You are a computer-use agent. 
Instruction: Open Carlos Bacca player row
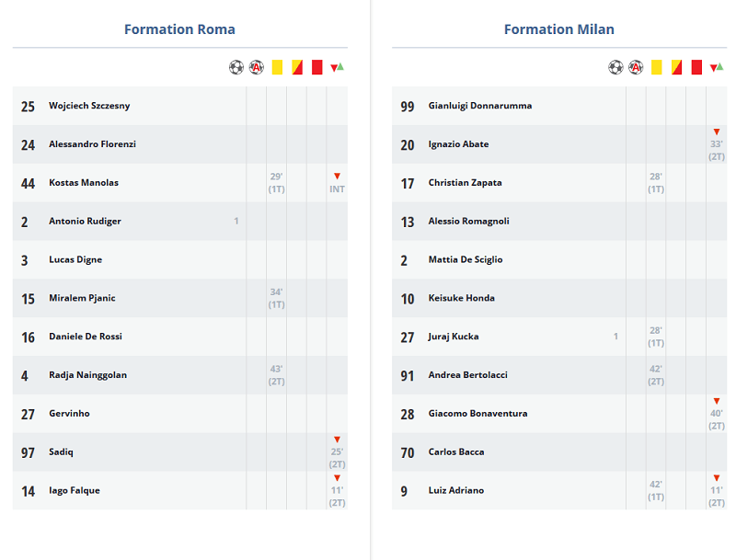pos(559,452)
